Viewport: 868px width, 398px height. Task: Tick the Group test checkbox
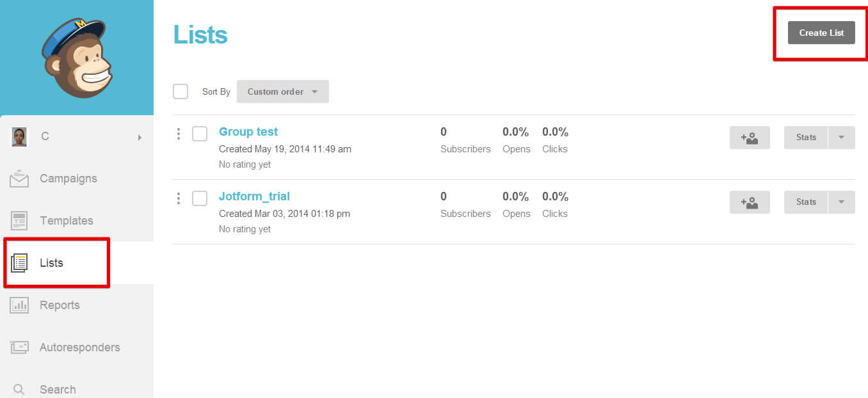point(200,134)
